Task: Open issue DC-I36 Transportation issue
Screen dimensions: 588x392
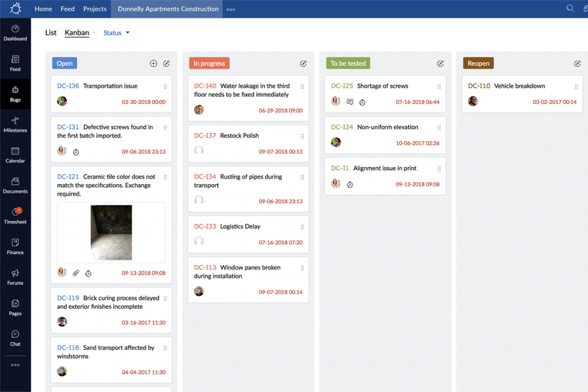Action: (x=112, y=86)
